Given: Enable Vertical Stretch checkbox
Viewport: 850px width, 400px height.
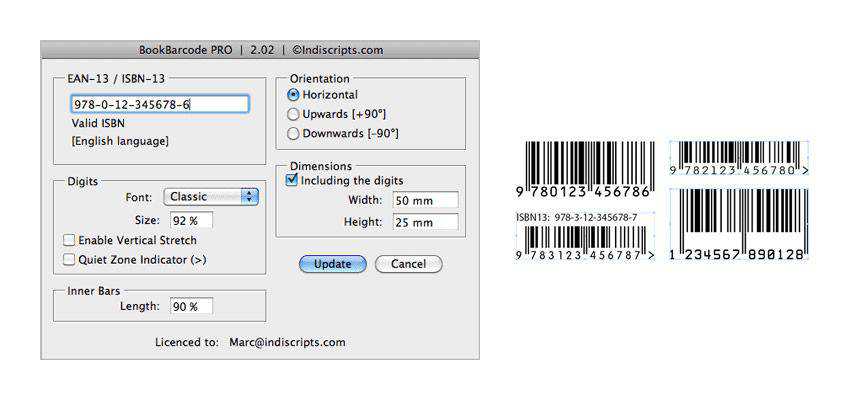Looking at the screenshot, I should coord(69,240).
